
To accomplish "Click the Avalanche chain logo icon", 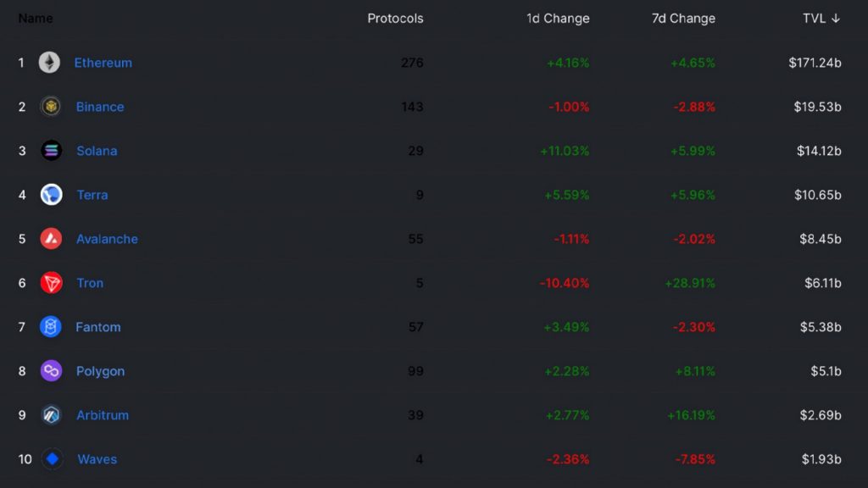I will [x=51, y=239].
